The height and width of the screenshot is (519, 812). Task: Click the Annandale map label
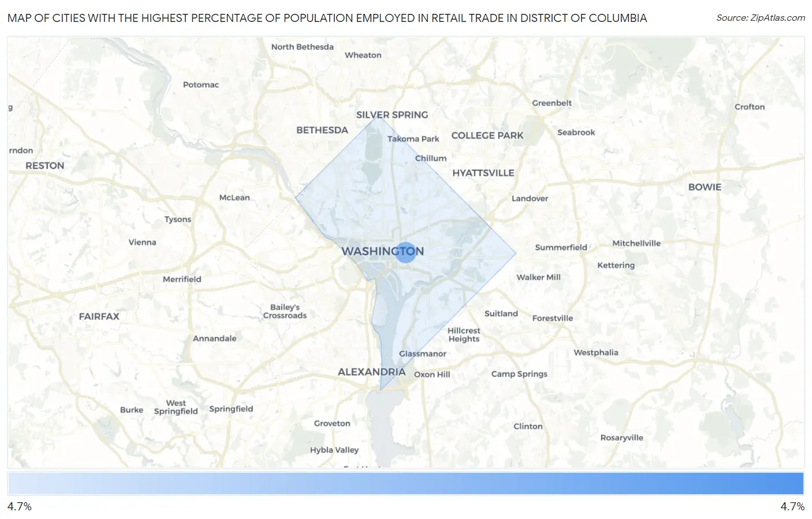click(215, 339)
